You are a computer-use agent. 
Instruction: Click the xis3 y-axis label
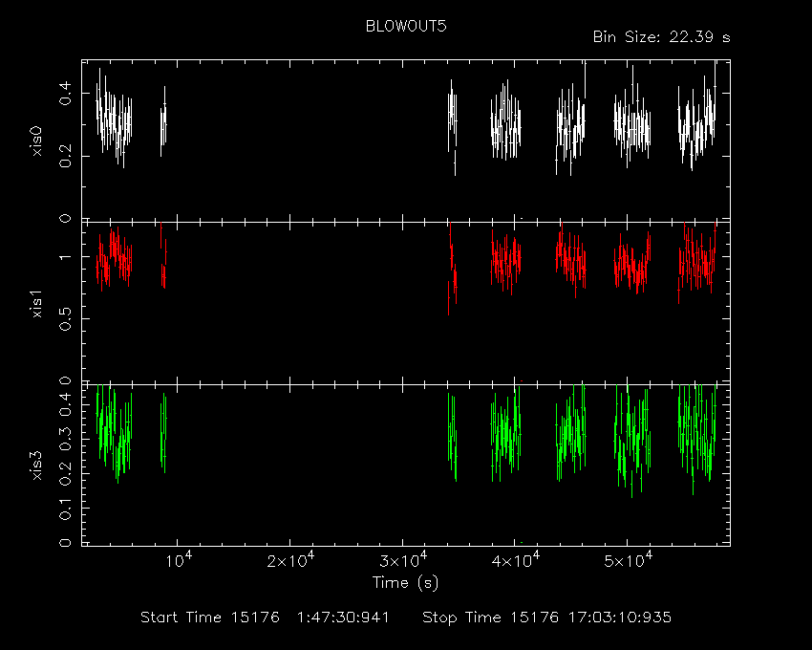tap(36, 466)
